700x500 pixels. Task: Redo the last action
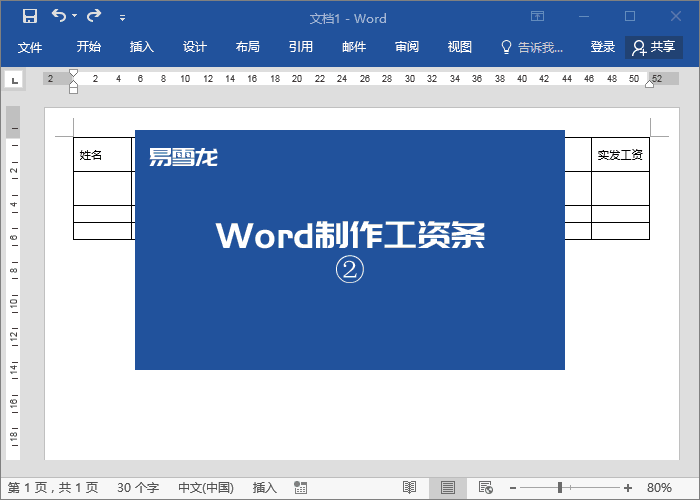coord(94,16)
